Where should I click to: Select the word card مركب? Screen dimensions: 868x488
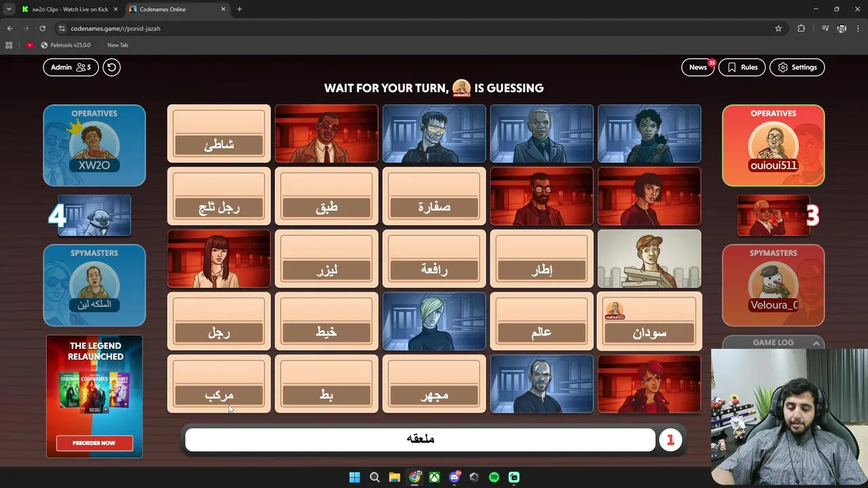219,384
